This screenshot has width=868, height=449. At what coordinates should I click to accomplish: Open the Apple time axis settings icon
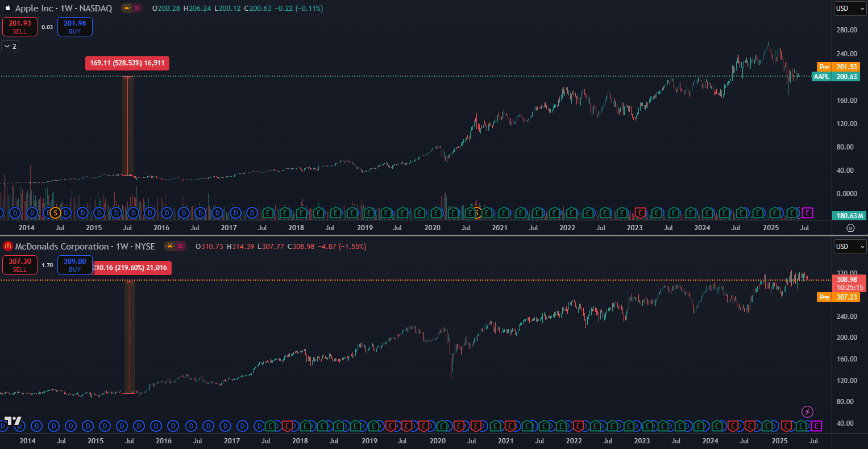(850, 228)
